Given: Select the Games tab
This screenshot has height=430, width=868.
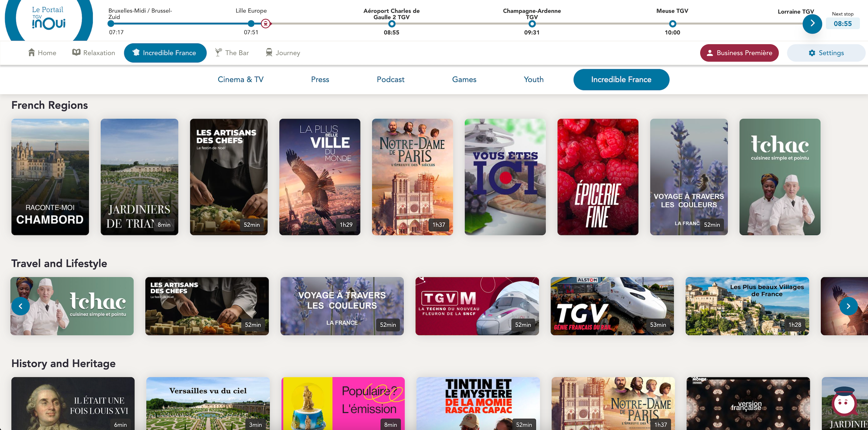Looking at the screenshot, I should point(464,80).
